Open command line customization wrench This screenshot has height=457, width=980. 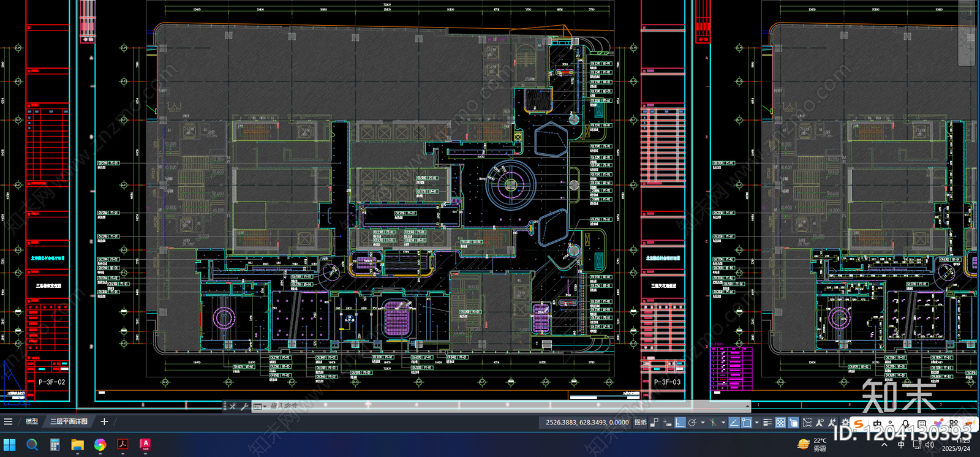pyautogui.click(x=244, y=406)
